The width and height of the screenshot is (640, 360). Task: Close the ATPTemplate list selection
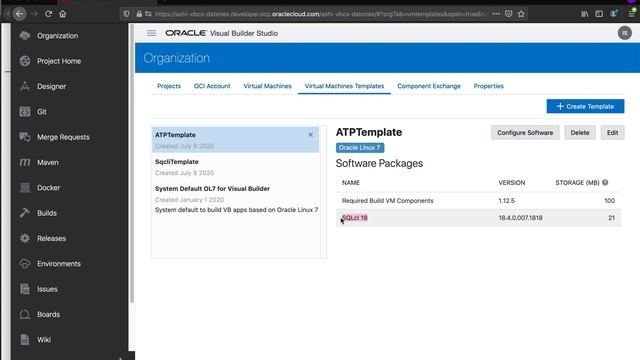point(311,135)
